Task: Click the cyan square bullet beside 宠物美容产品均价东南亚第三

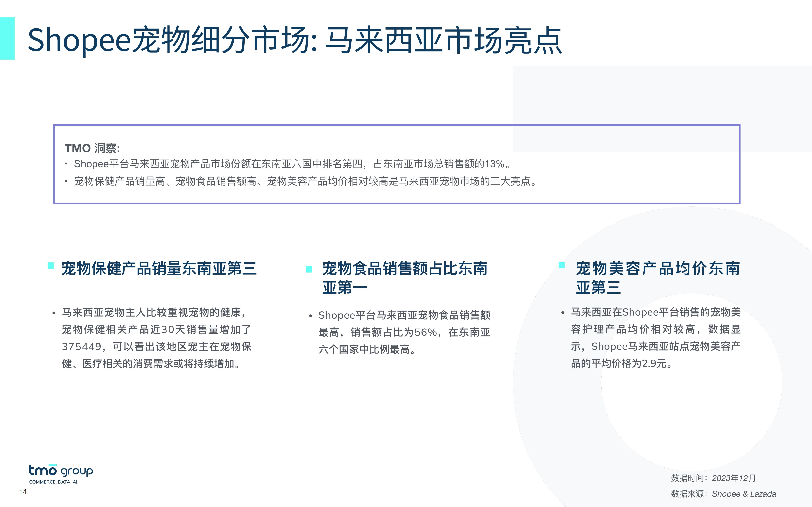Action: pyautogui.click(x=561, y=265)
